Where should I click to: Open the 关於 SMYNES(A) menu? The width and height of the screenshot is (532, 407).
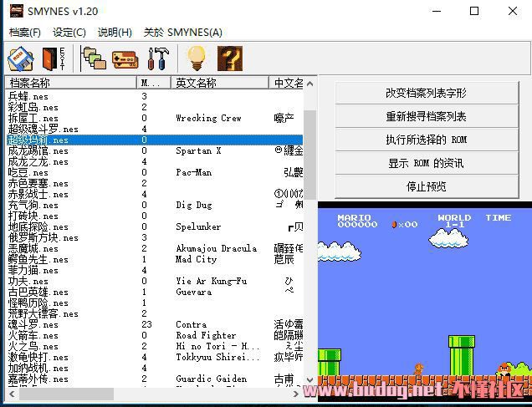point(183,33)
